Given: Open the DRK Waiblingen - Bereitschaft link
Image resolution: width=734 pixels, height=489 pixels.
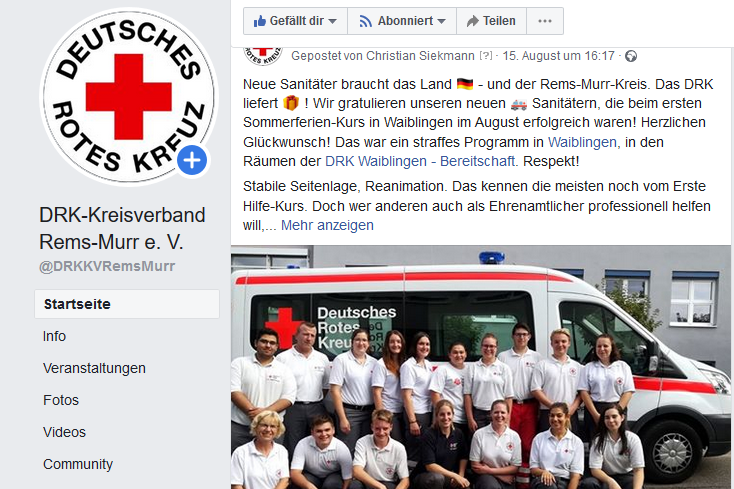Looking at the screenshot, I should pyautogui.click(x=421, y=161).
